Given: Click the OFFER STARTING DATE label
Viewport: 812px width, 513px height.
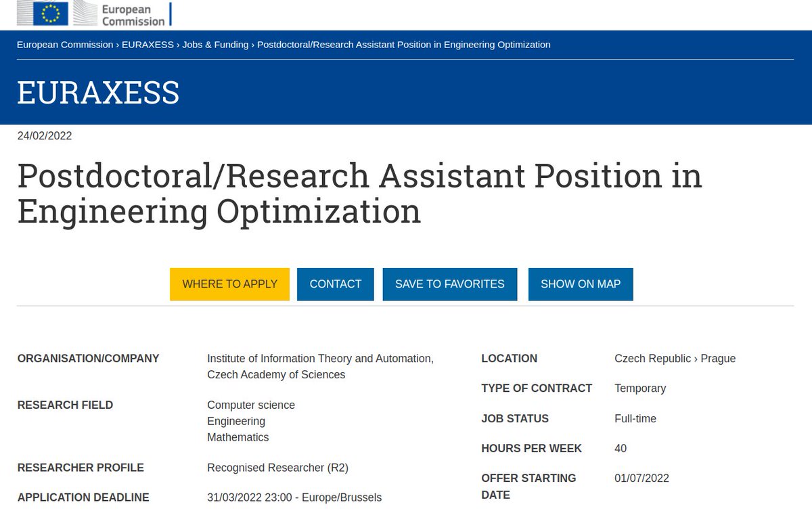Looking at the screenshot, I should point(528,487).
